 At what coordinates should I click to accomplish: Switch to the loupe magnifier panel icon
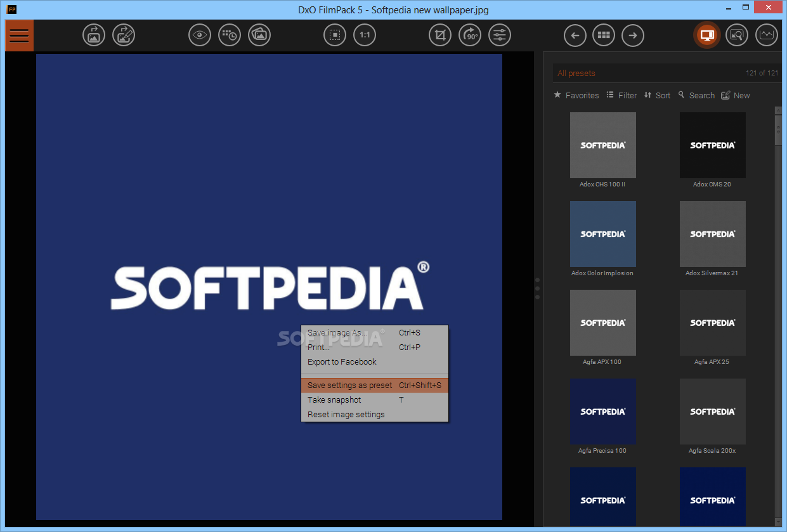coord(737,35)
